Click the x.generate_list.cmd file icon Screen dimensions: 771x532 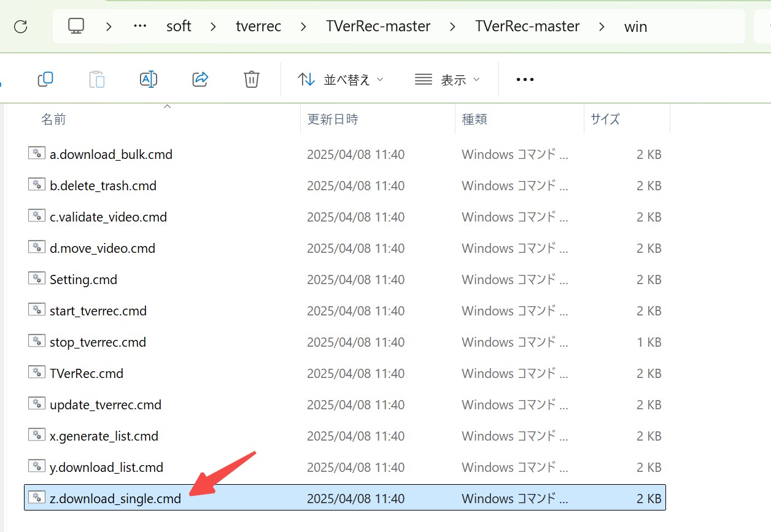pyautogui.click(x=37, y=436)
